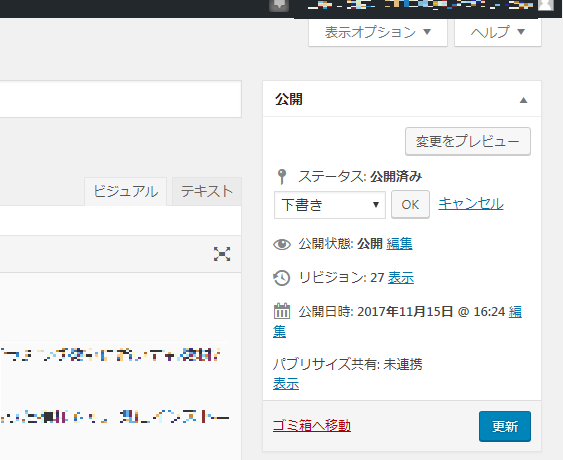Viewport: 563px width, 460px height.
Task: Click the eye icon beside 公開状態
Action: click(x=282, y=244)
